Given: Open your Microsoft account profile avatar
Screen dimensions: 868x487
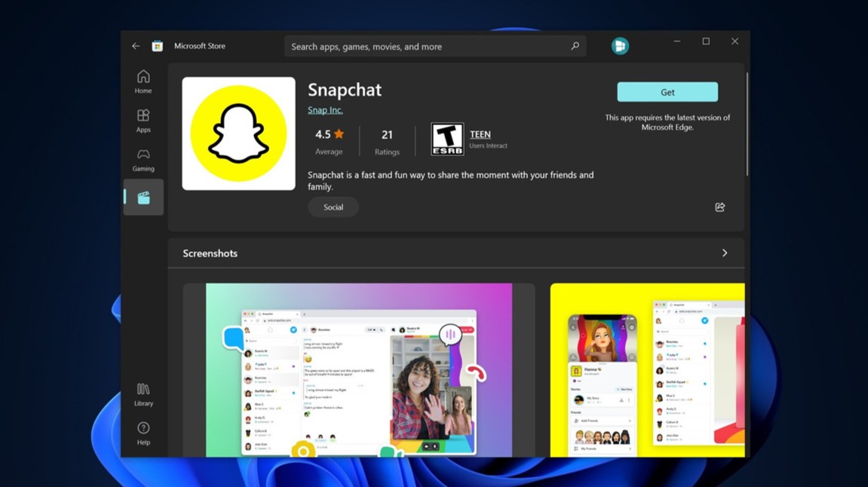Looking at the screenshot, I should coord(619,45).
